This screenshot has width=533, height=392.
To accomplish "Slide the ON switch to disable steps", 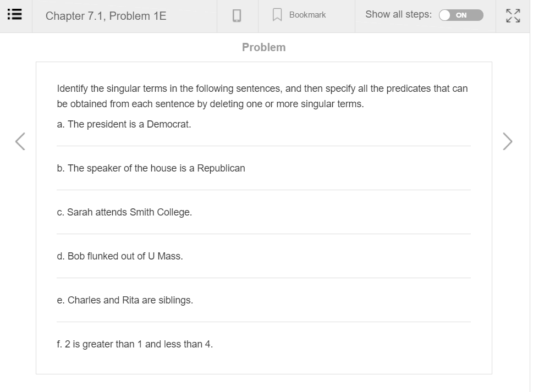I will tap(460, 15).
